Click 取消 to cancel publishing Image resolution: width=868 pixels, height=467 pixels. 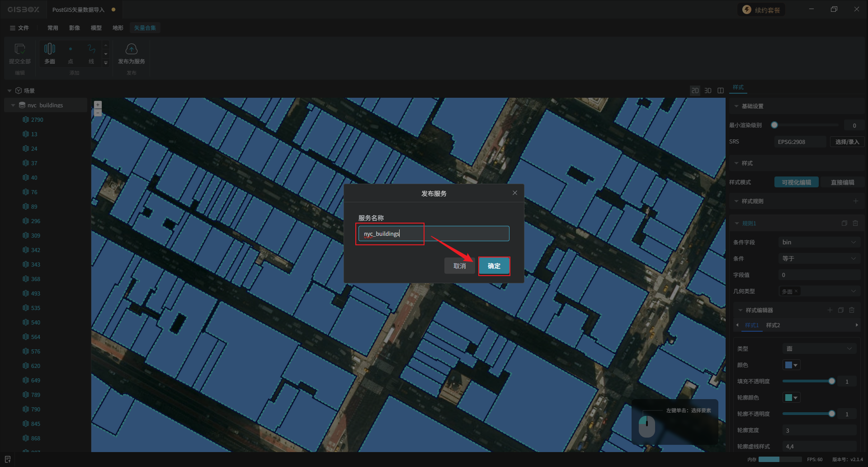coord(459,266)
